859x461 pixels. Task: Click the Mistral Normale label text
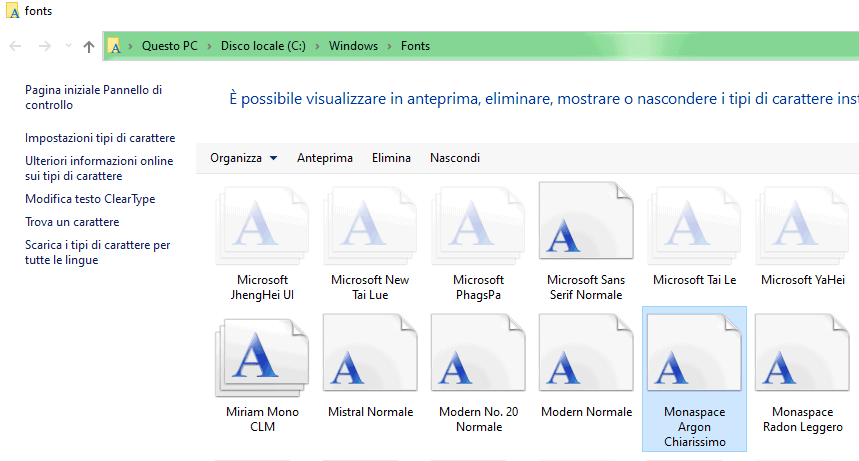[370, 412]
